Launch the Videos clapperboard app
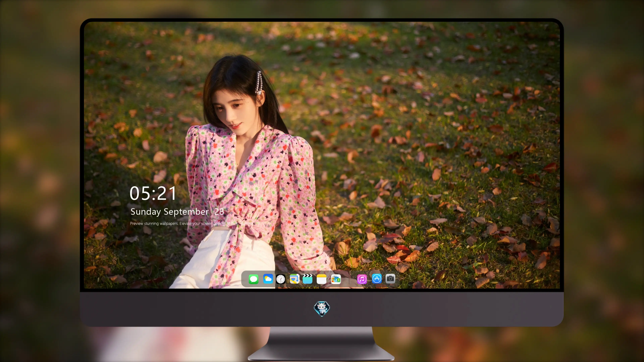Viewport: 644px width, 362px height. click(x=308, y=279)
